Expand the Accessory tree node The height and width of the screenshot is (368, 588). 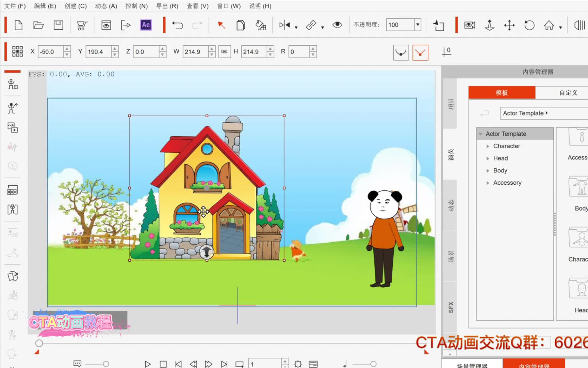pos(488,183)
